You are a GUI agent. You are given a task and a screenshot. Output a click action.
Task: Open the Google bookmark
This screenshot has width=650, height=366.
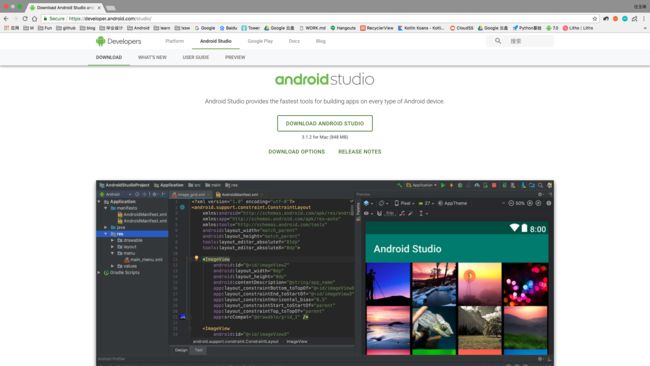coord(205,28)
